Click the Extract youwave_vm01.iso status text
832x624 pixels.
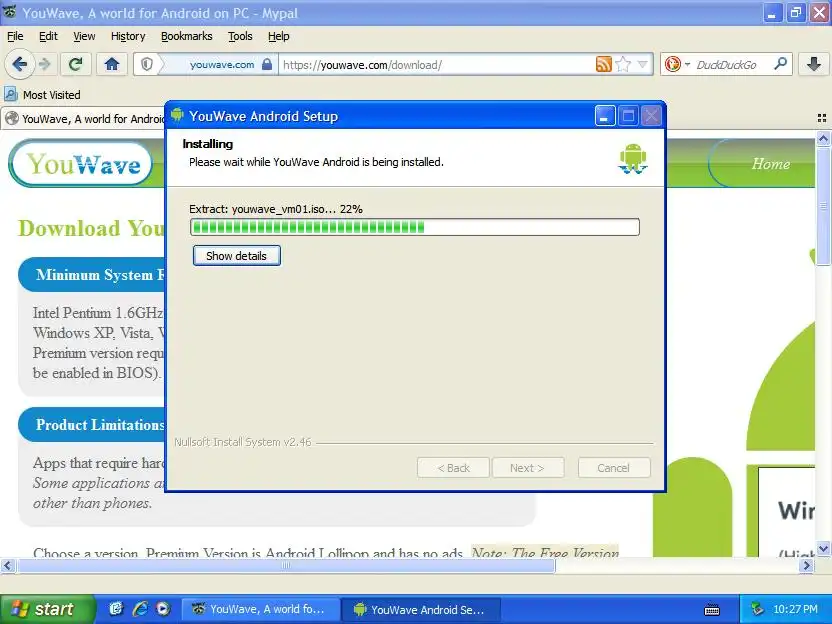pyautogui.click(x=276, y=209)
